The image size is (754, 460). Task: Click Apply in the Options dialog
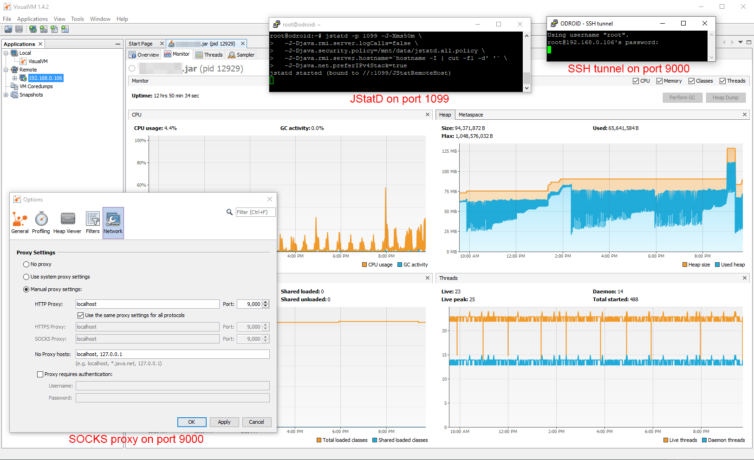(224, 422)
